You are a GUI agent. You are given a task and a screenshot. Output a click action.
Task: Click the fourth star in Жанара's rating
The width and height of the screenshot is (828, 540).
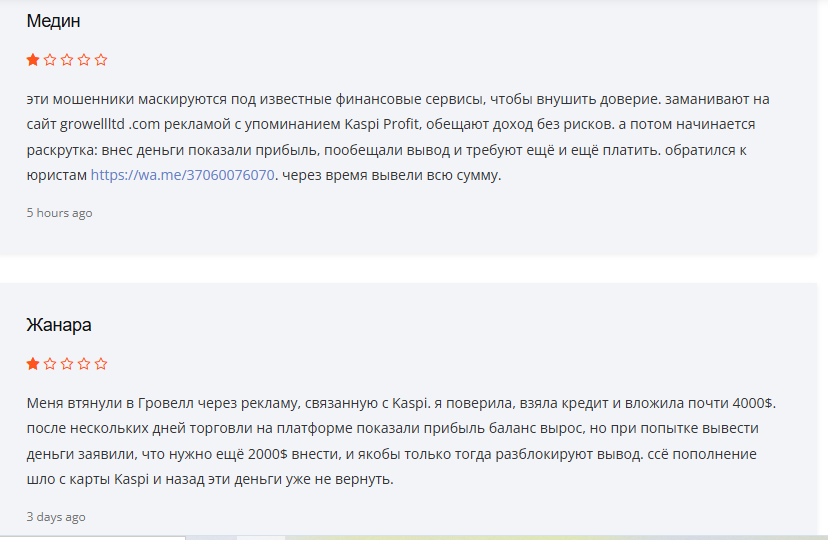click(x=84, y=364)
